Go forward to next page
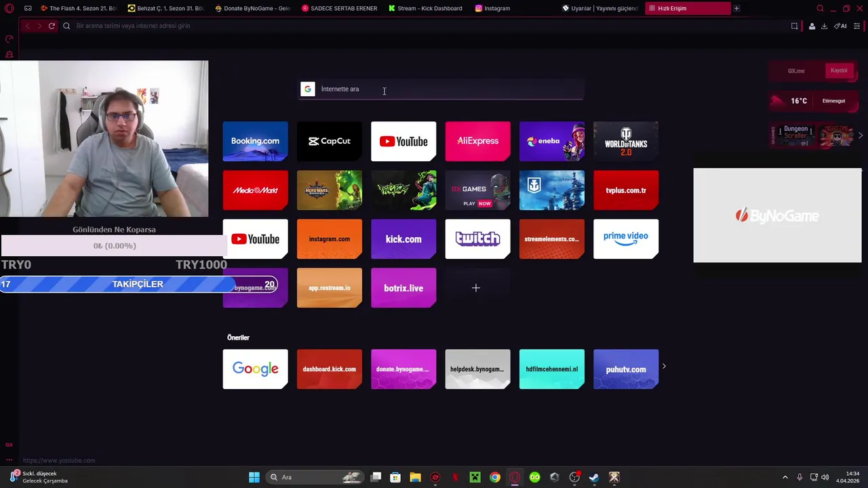868x488 pixels. 39,26
